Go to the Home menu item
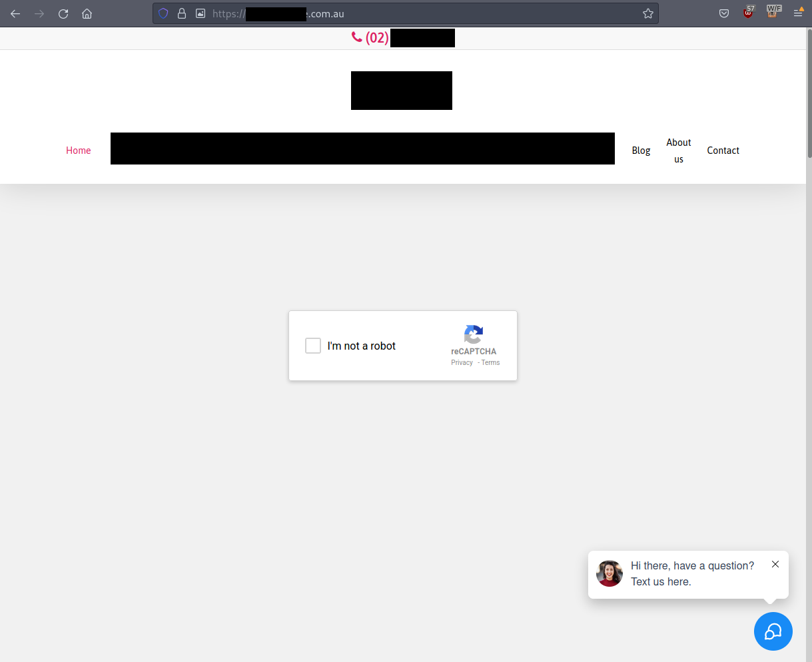This screenshot has width=812, height=662. coord(79,151)
